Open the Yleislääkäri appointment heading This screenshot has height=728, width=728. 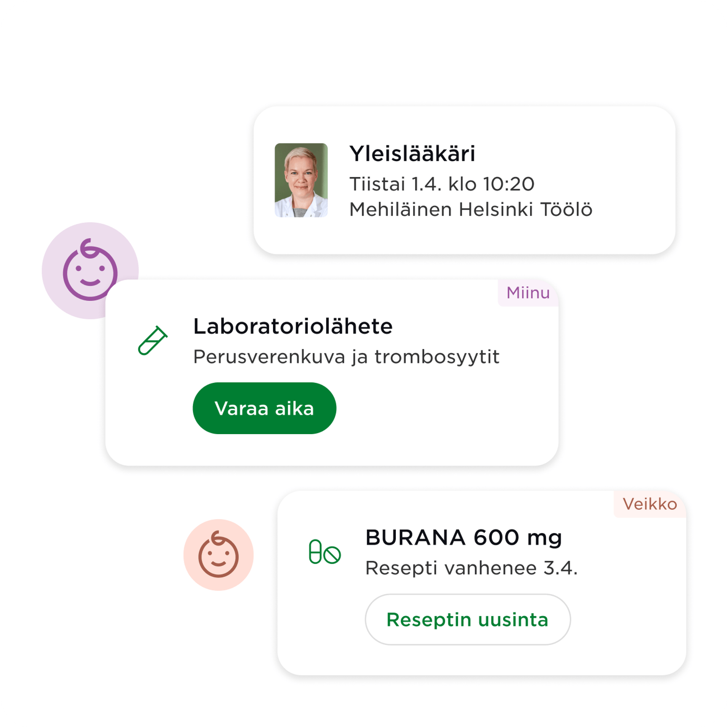tap(412, 154)
